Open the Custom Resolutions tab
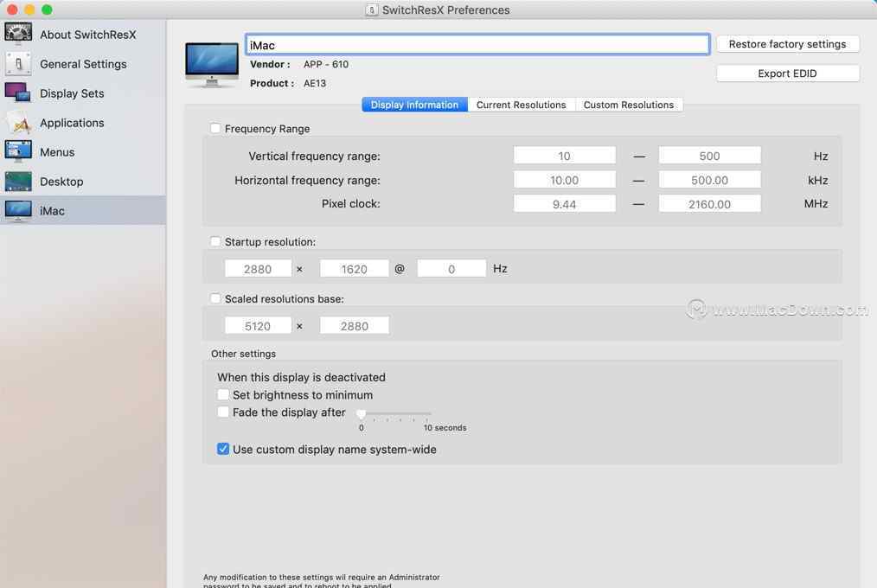The image size is (877, 588). 629,105
